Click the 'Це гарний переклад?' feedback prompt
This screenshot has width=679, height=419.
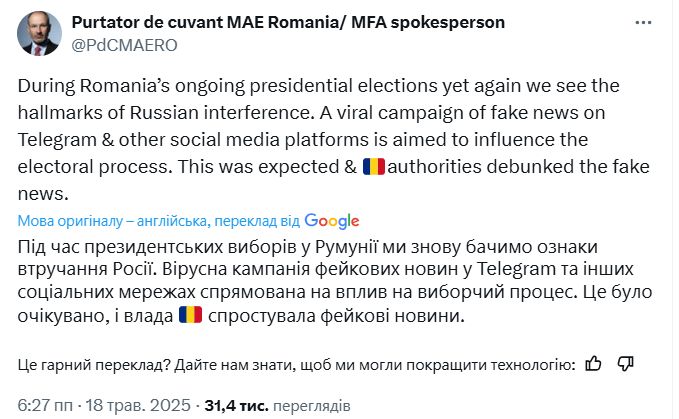[x=87, y=365]
